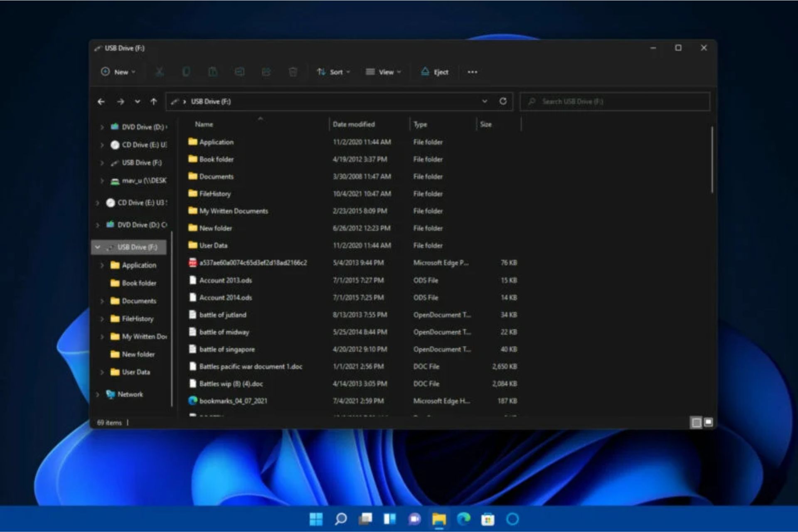Click the Refresh icon beside address bar
The width and height of the screenshot is (798, 532).
coord(503,101)
